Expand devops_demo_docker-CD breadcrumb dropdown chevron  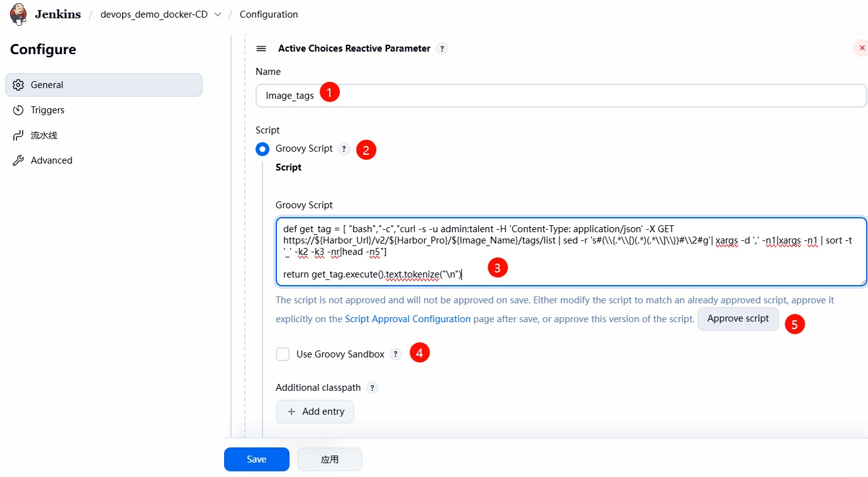pyautogui.click(x=218, y=14)
